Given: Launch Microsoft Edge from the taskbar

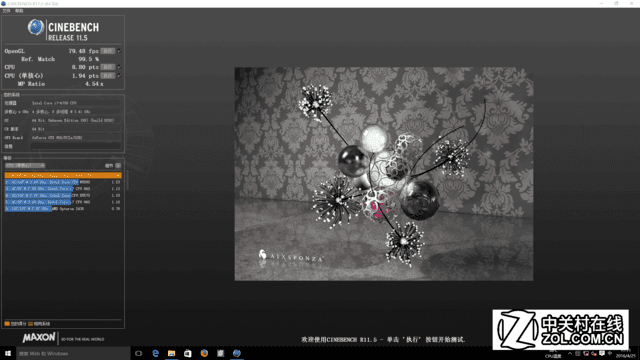Looking at the screenshot, I should pos(155,353).
